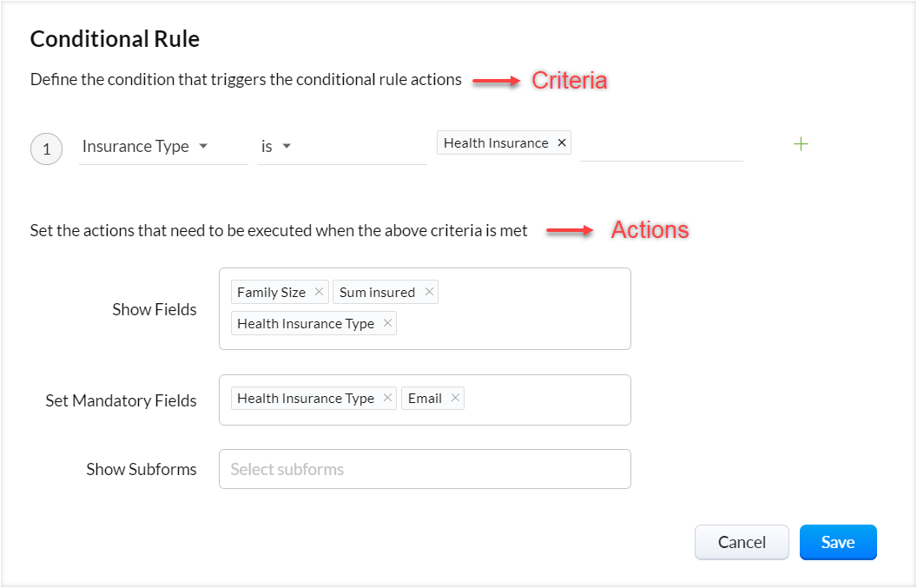
Task: Remove Sum insured from Show Fields
Action: 428,293
